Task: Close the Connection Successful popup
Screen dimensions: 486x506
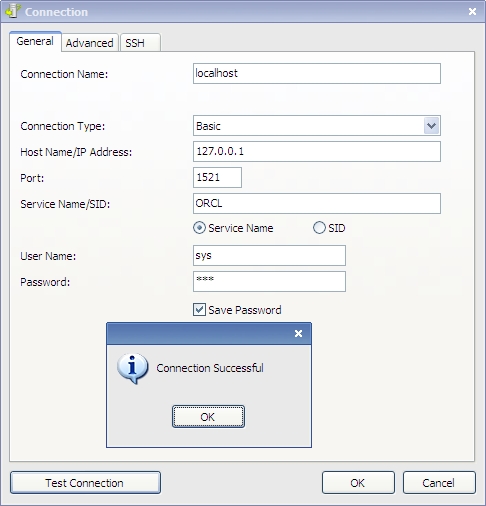Action: (x=298, y=333)
